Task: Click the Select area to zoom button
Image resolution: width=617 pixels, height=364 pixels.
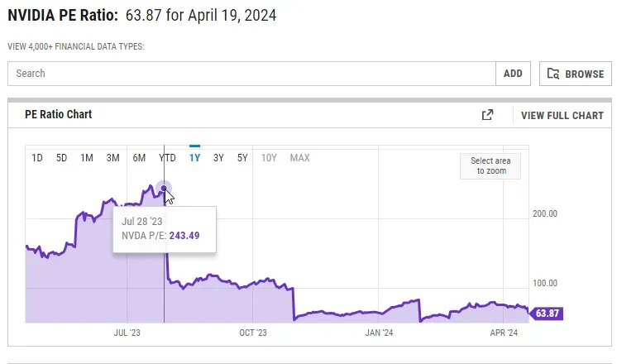Action: pos(490,166)
